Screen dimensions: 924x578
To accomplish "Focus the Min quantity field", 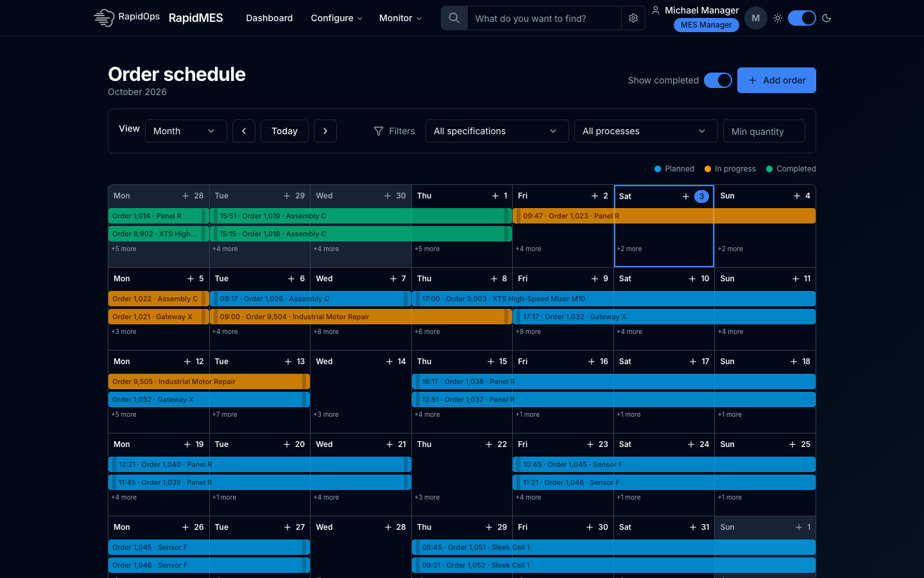I will (x=764, y=131).
